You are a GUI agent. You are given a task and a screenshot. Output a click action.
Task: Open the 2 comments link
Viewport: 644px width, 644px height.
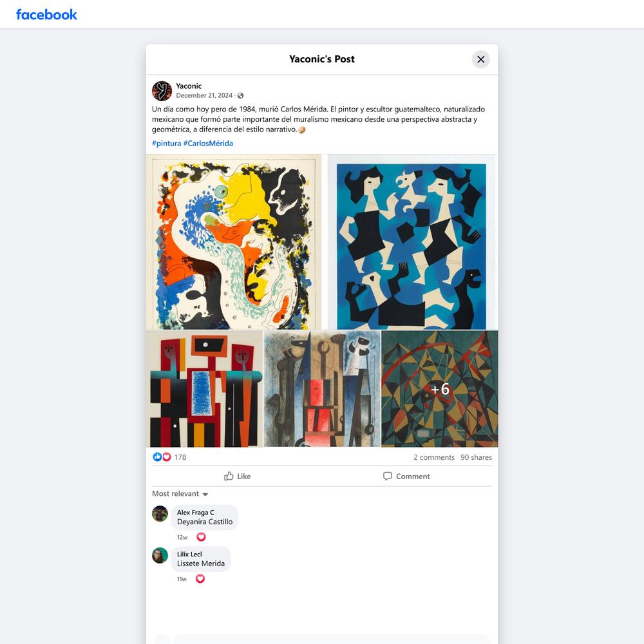[433, 457]
